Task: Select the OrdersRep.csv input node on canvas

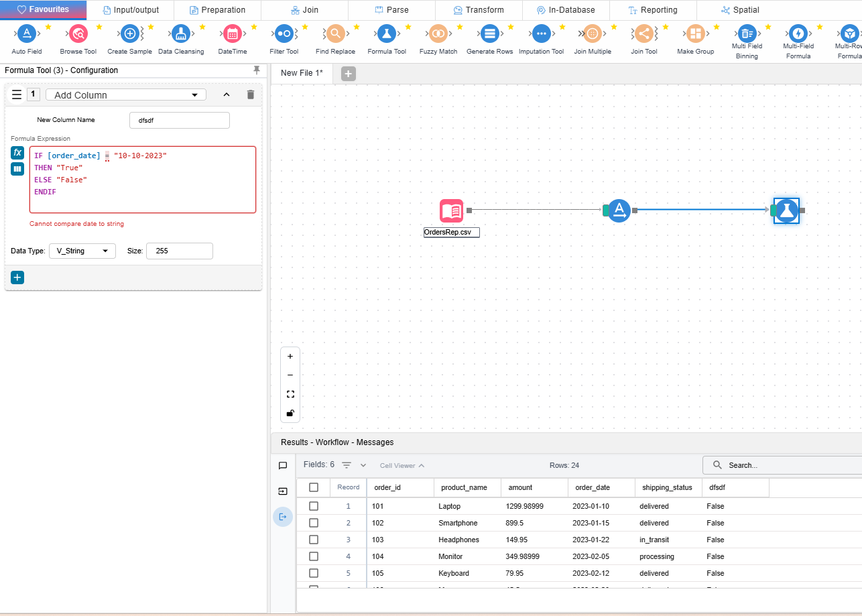Action: (x=451, y=210)
